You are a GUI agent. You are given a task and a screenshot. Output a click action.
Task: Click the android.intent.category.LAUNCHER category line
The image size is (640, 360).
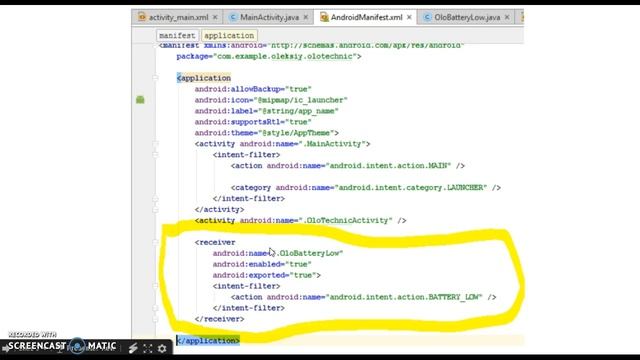[366, 188]
